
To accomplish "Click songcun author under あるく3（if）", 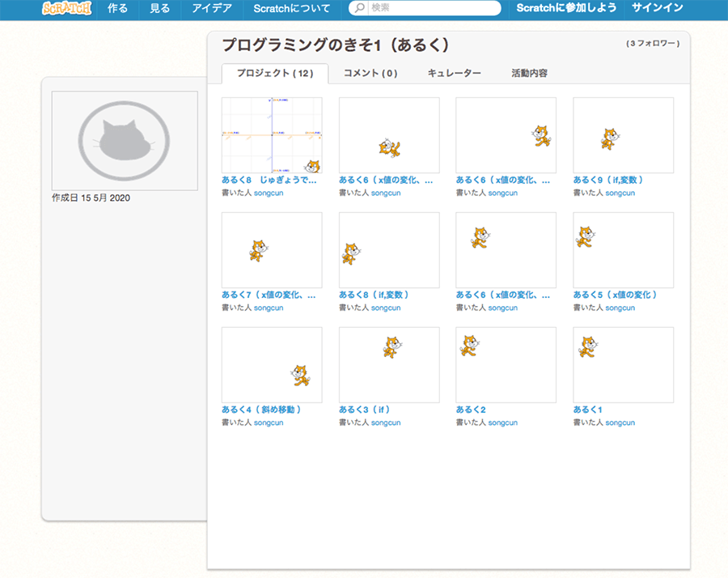I will click(x=386, y=423).
